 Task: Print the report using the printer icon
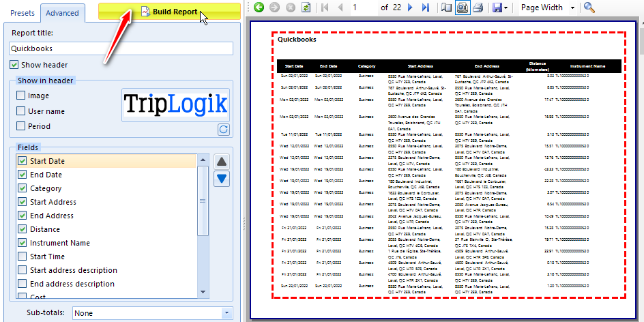pos(478,8)
